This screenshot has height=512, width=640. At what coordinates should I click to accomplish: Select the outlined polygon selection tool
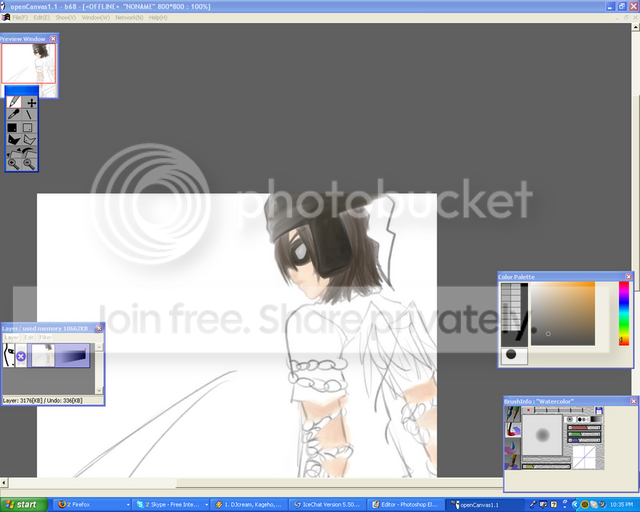coord(29,140)
